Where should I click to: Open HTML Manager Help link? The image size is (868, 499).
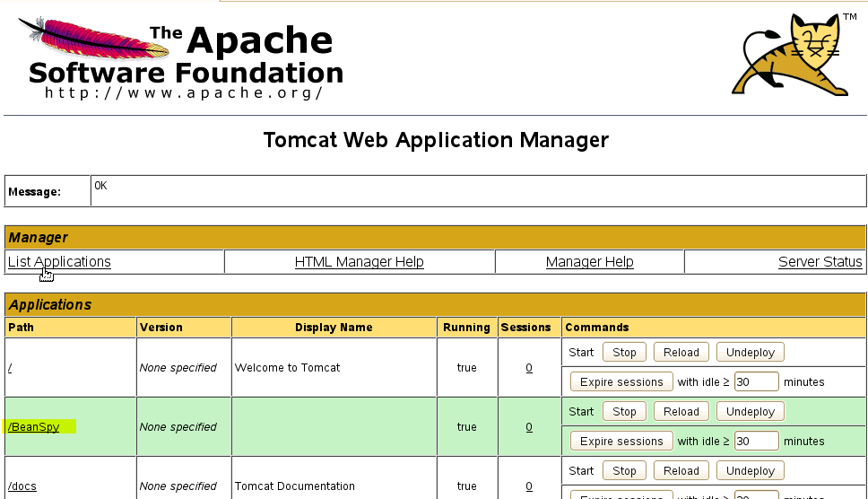click(360, 261)
